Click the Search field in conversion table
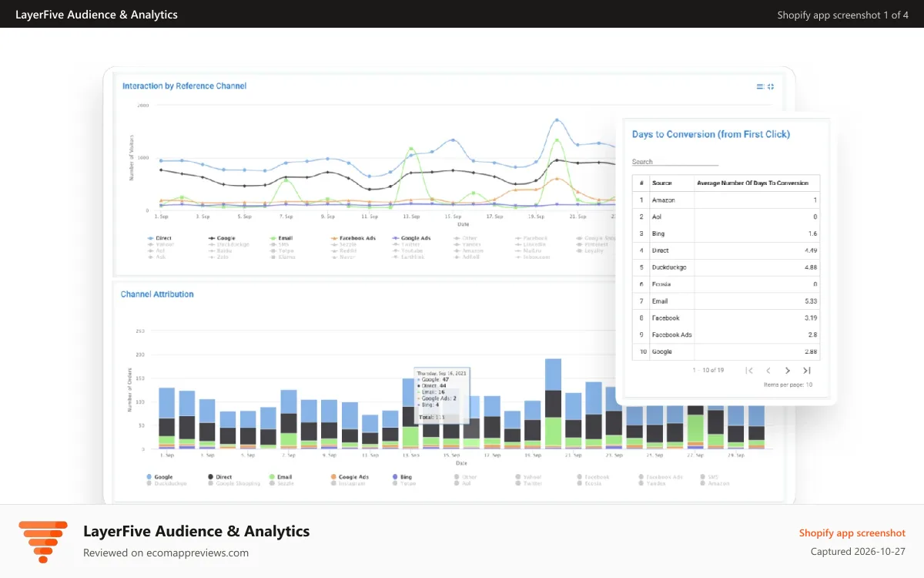 point(675,162)
